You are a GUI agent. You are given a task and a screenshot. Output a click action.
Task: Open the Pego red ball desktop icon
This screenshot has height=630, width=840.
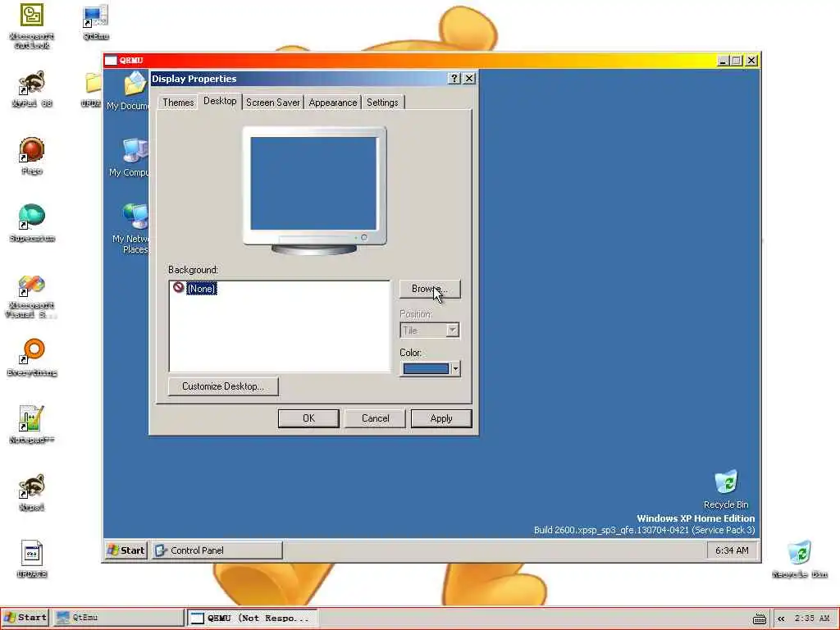32,151
